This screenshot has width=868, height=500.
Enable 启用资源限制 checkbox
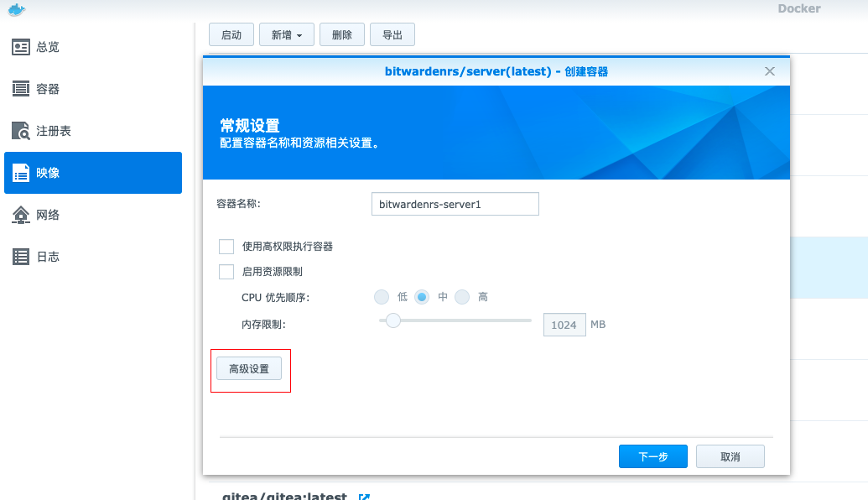226,272
